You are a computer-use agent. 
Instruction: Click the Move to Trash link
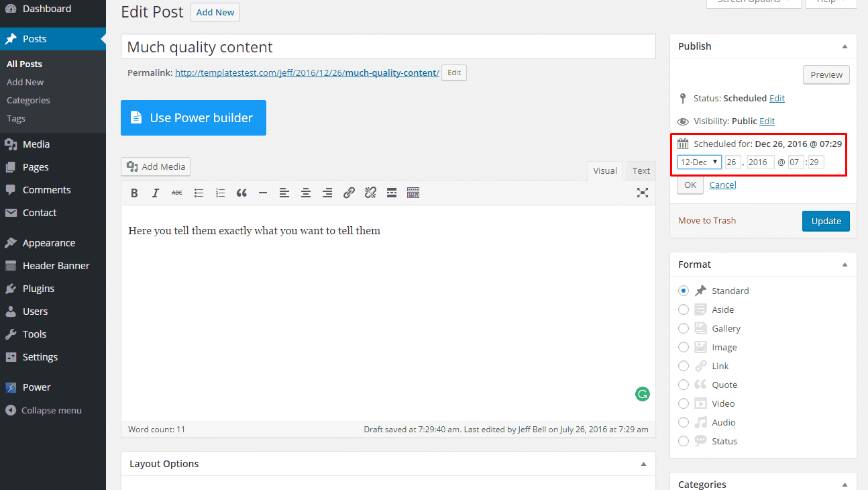[706, 221]
